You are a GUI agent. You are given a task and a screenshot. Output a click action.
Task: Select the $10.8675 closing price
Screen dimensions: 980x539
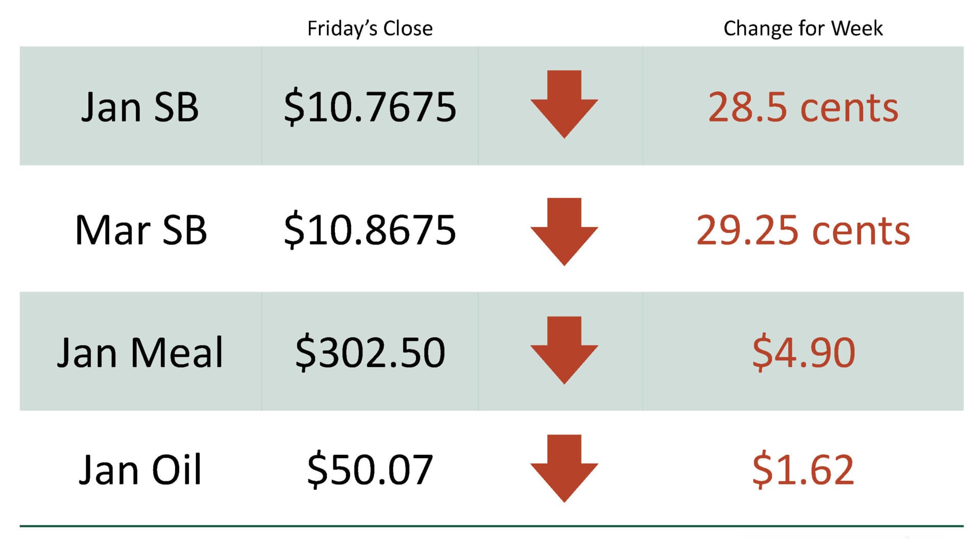(x=370, y=230)
